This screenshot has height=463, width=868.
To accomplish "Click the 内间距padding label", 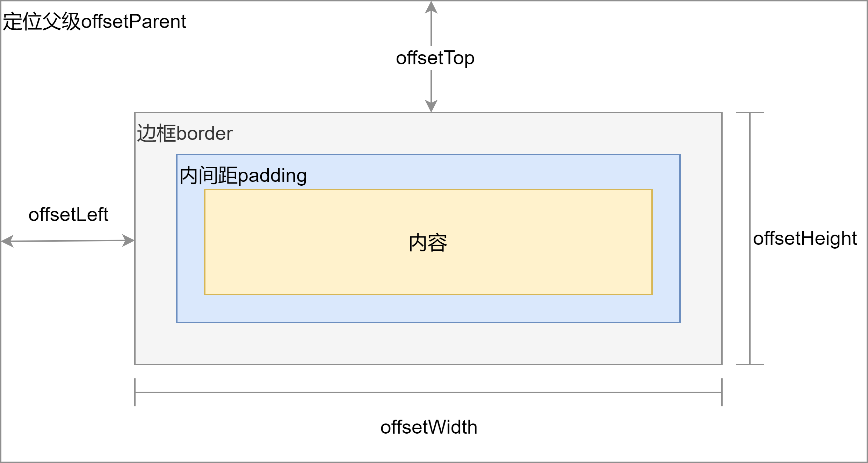I will (x=243, y=176).
